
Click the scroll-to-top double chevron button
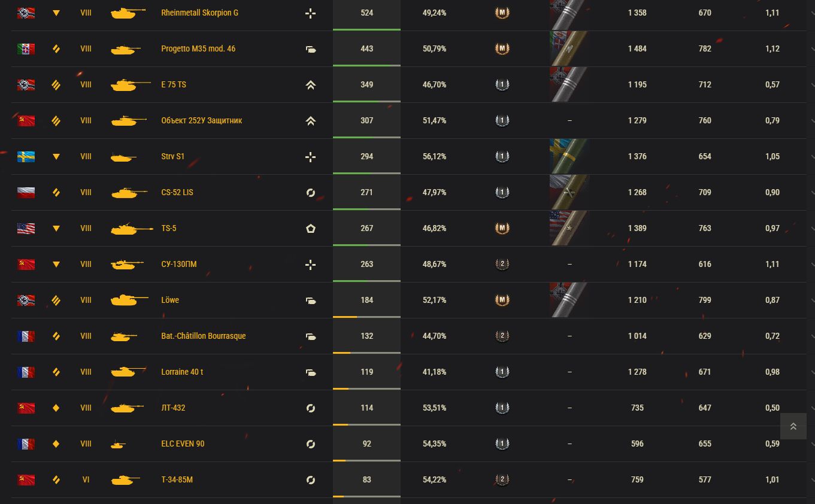coord(793,426)
